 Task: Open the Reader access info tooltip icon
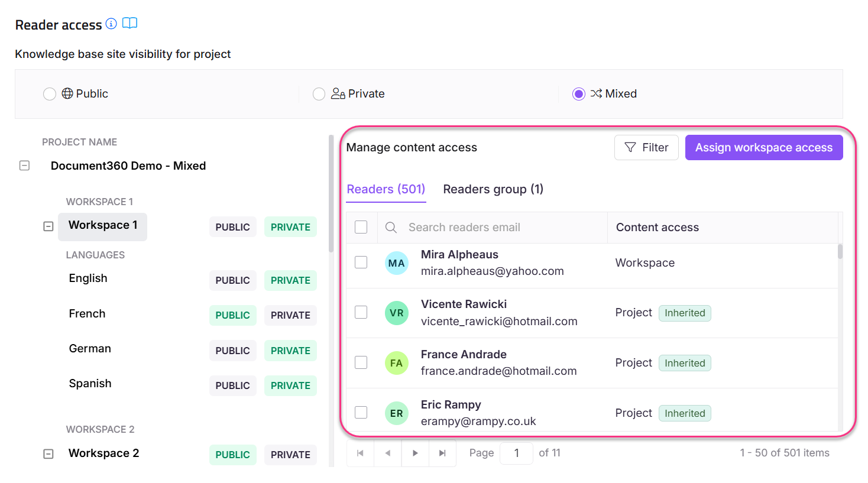111,24
